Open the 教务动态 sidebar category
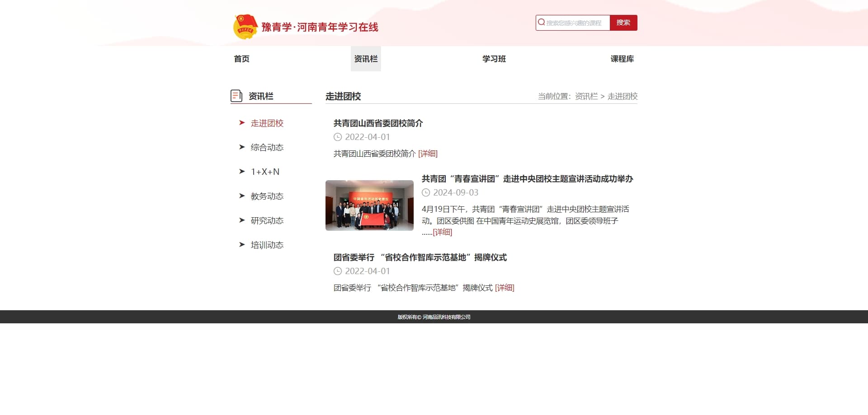Screen dimensions: 868x415 [x=267, y=196]
